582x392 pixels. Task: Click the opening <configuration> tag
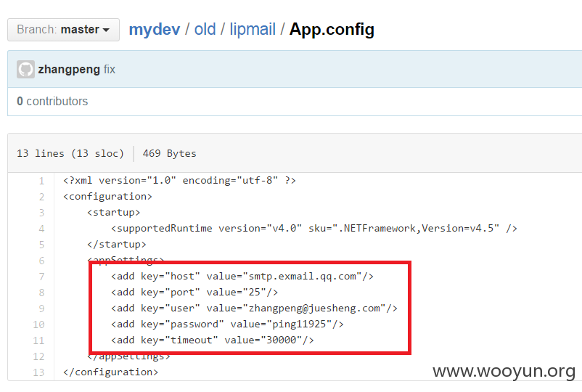(107, 197)
